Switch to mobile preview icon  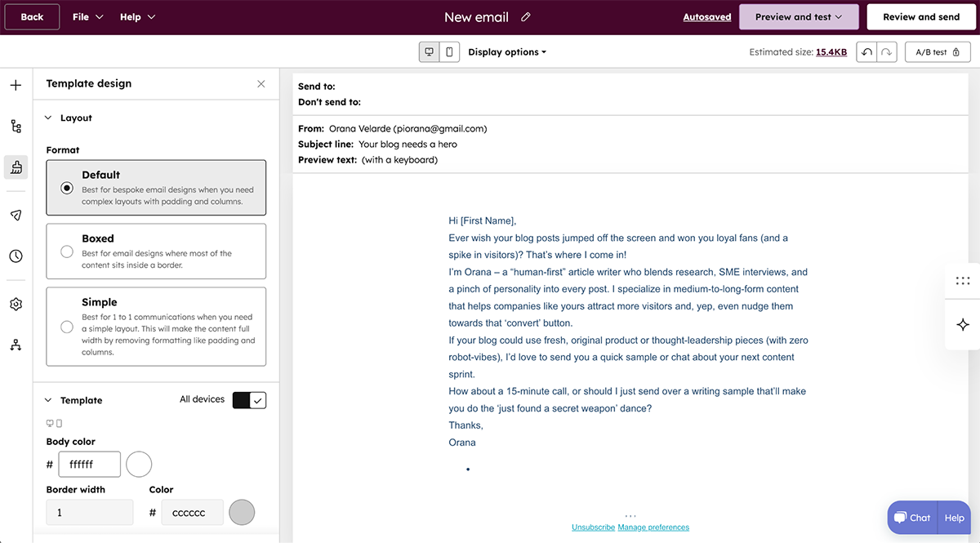tap(450, 51)
